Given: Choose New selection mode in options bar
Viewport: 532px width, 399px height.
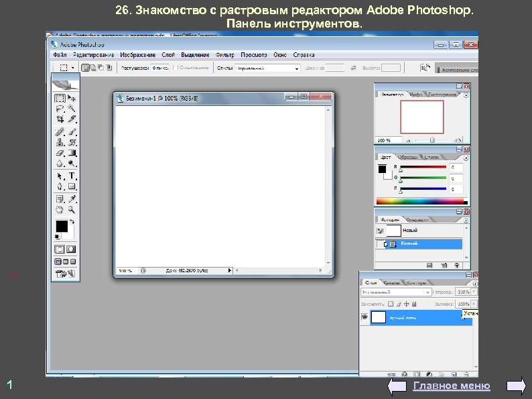Looking at the screenshot, I should [x=86, y=68].
